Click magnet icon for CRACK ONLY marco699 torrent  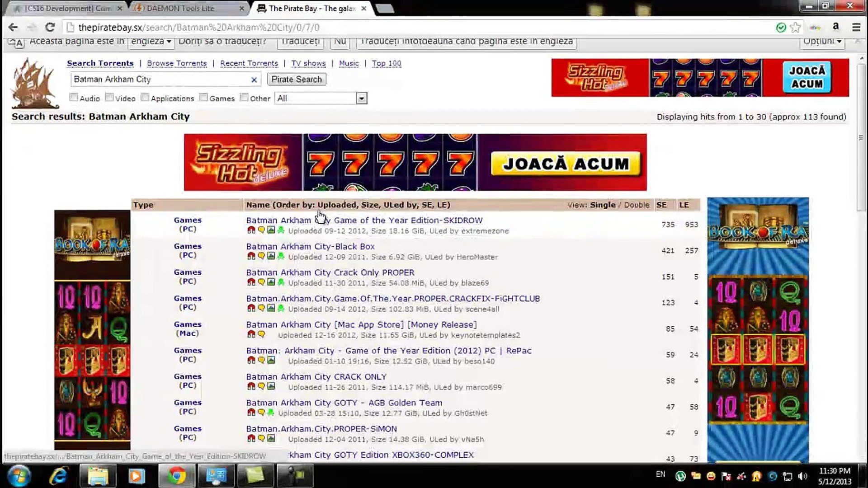click(x=251, y=386)
